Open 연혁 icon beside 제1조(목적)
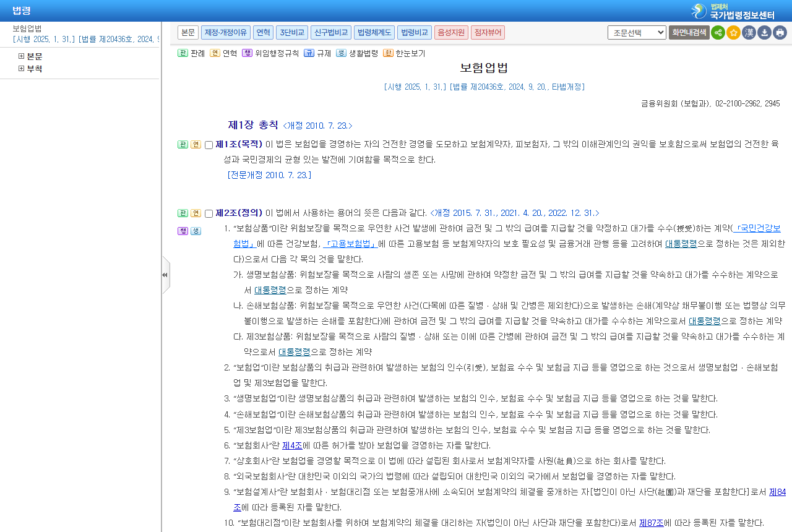 (x=196, y=144)
